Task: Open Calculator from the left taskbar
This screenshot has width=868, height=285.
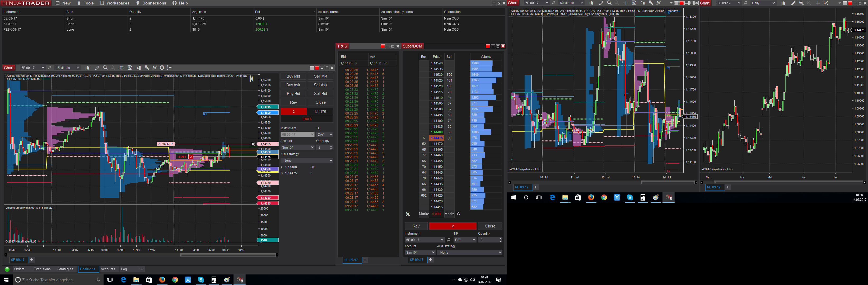Action: click(x=214, y=280)
